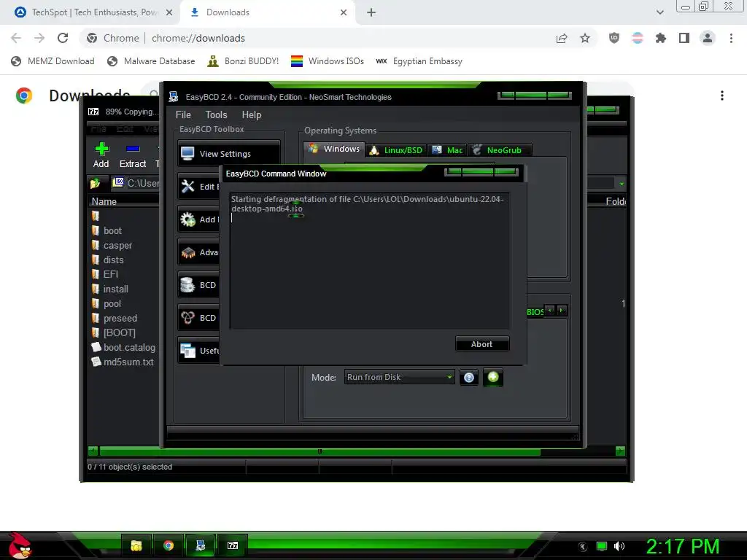
Task: Select the EFI folder in 7-Zip
Action: coord(111,274)
